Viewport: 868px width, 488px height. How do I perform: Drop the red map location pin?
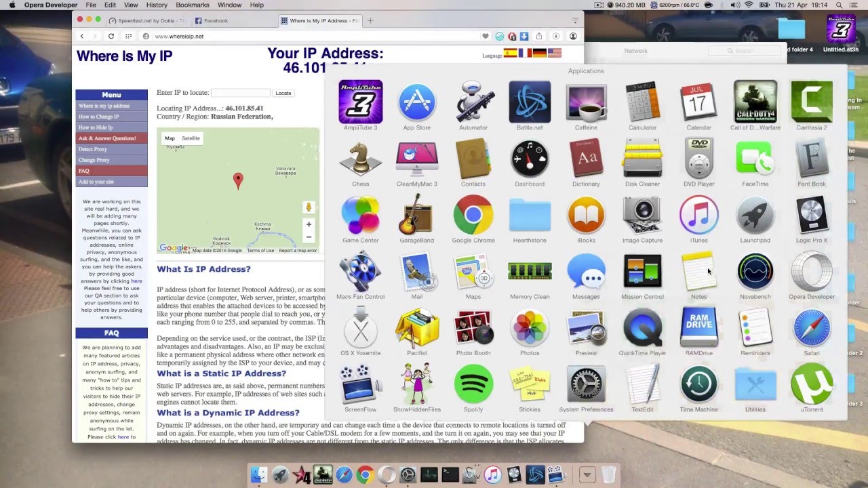pos(238,181)
